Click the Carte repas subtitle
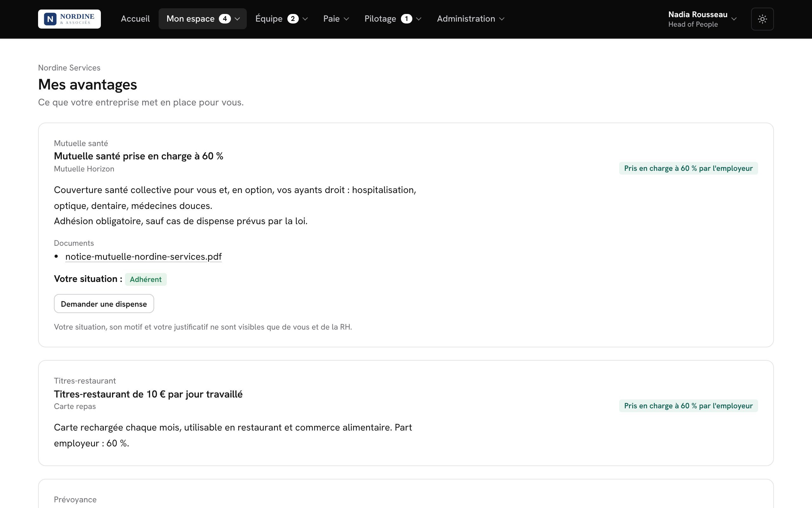812x508 pixels. [x=75, y=406]
